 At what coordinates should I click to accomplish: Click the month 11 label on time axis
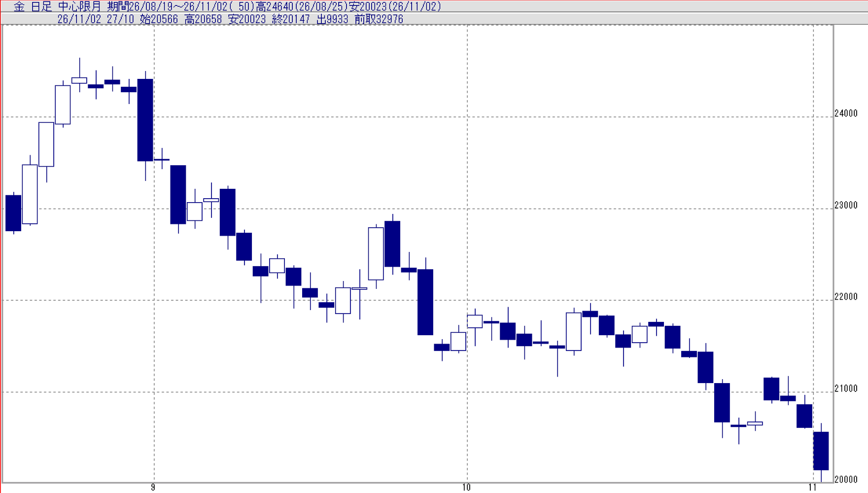812,488
